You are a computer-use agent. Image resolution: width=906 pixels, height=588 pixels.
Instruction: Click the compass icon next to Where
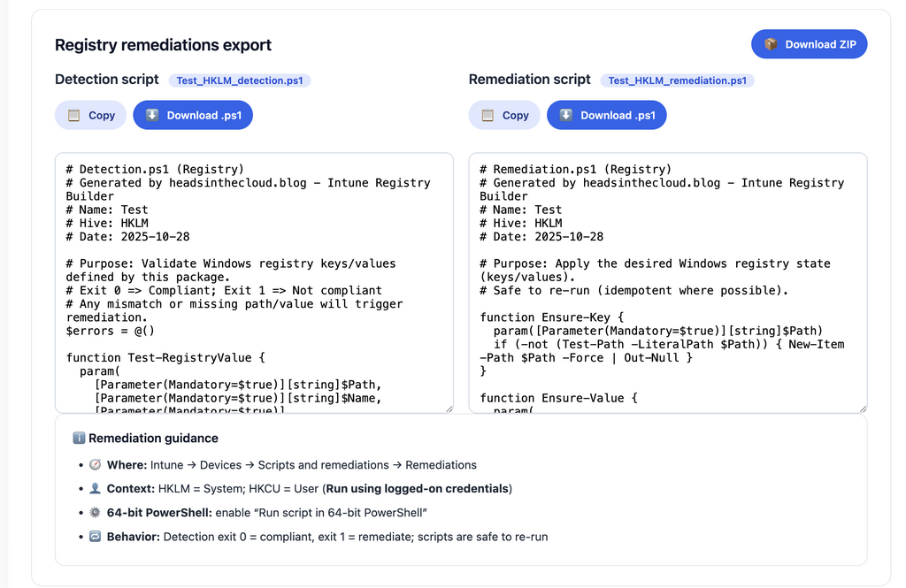96,465
